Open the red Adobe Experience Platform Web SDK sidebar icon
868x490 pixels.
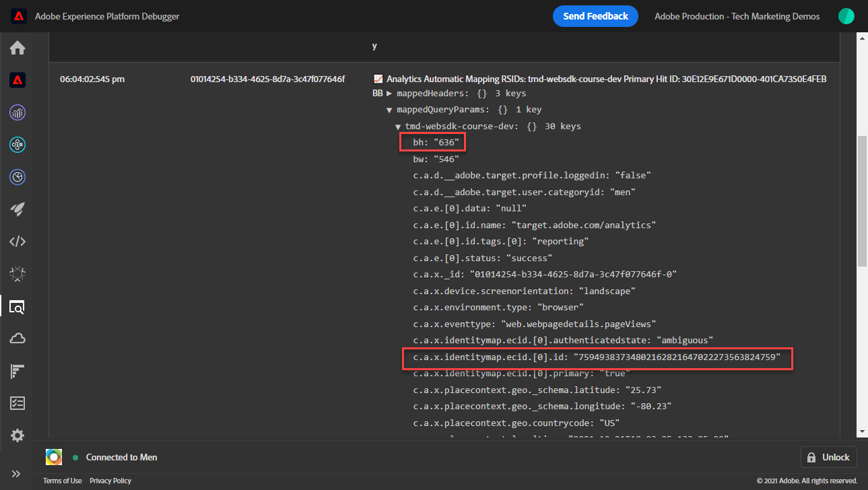click(x=18, y=81)
